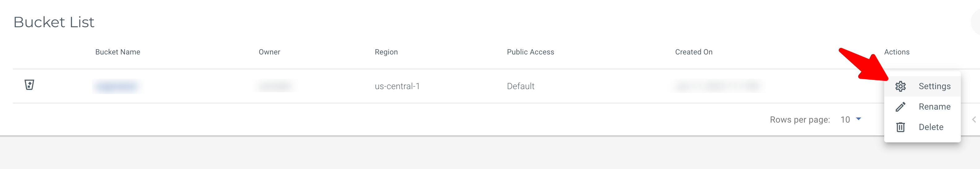
Task: Click the bucket icon in the table row
Action: pyautogui.click(x=29, y=85)
